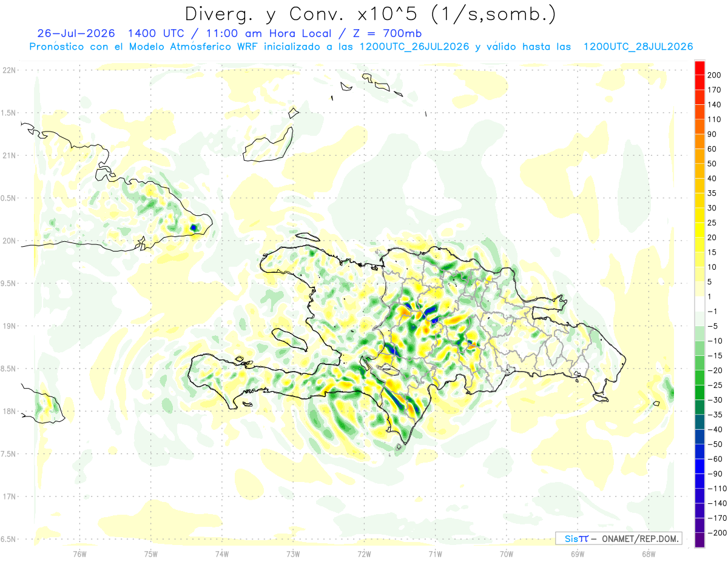The width and height of the screenshot is (728, 562).
Task: Click the latitude axis label '21N'
Action: point(9,155)
